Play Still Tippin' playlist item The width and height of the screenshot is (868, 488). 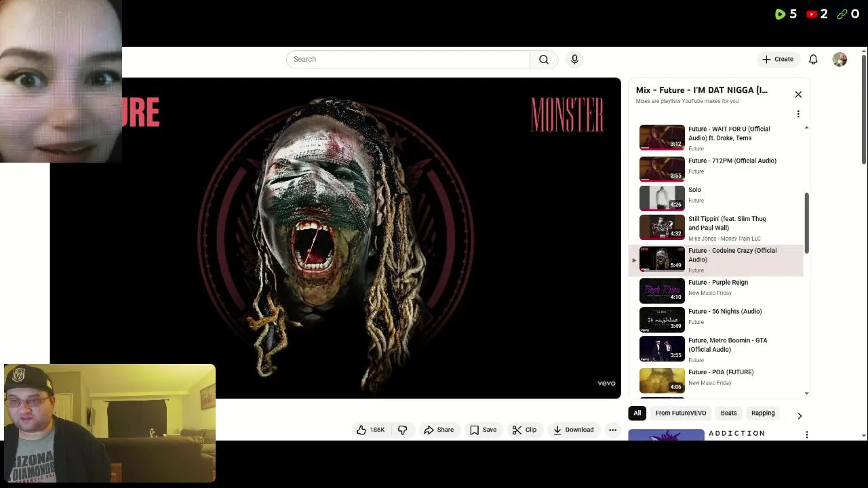point(716,228)
